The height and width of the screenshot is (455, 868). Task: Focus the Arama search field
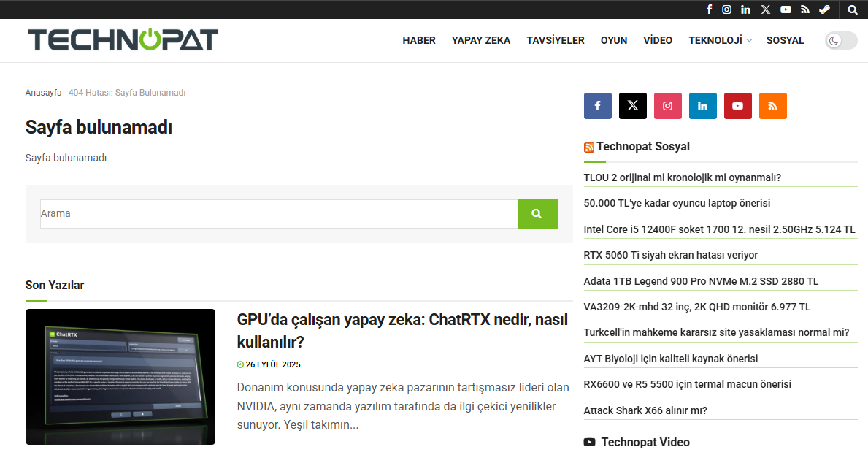[x=279, y=214]
